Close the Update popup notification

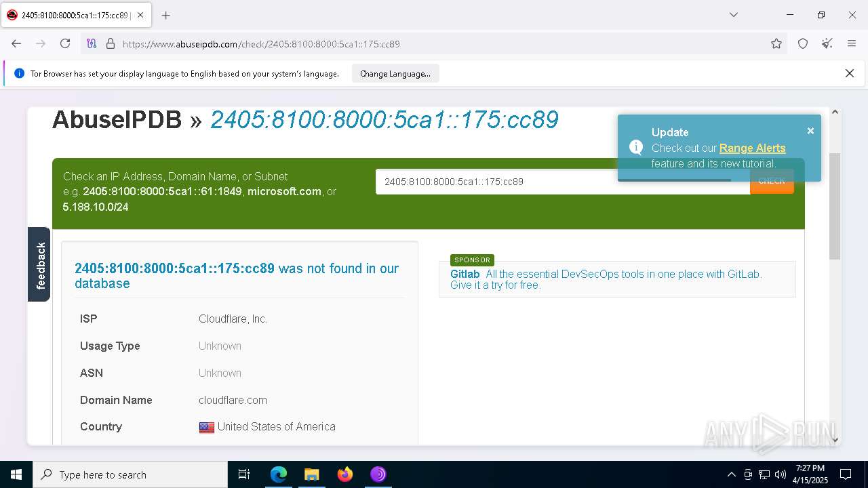pos(810,131)
